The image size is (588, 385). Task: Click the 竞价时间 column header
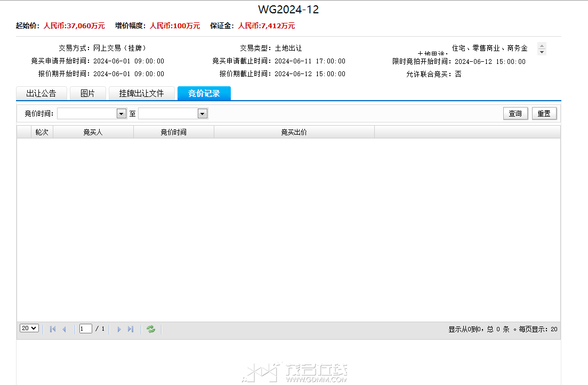[174, 132]
